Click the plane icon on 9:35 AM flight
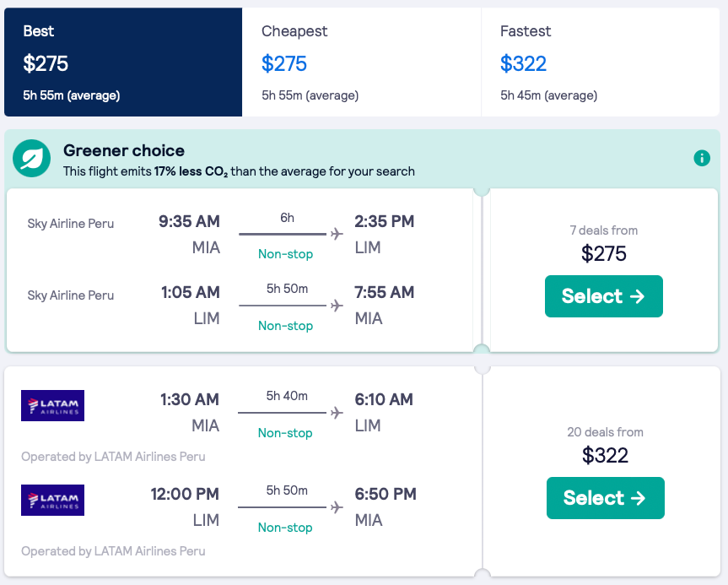The height and width of the screenshot is (585, 728). click(337, 234)
